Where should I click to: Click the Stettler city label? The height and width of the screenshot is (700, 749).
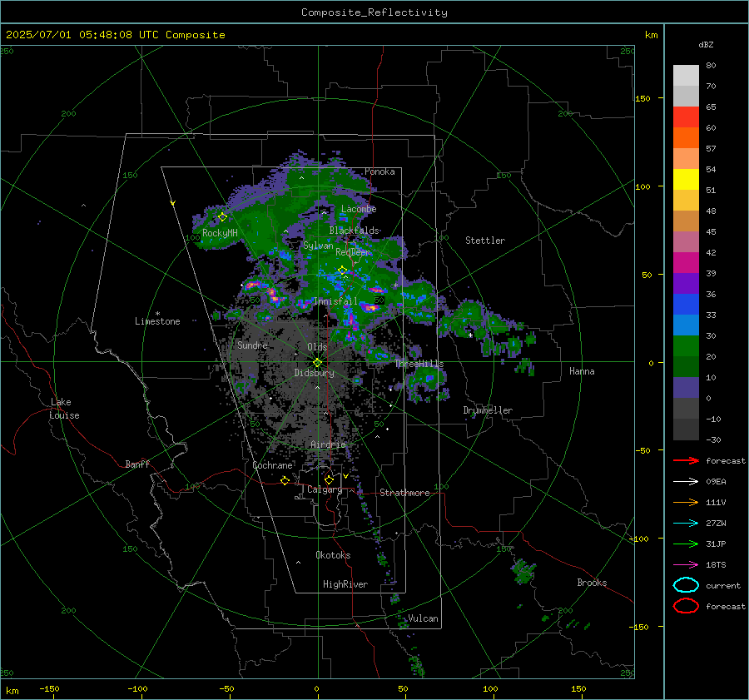[x=485, y=241]
